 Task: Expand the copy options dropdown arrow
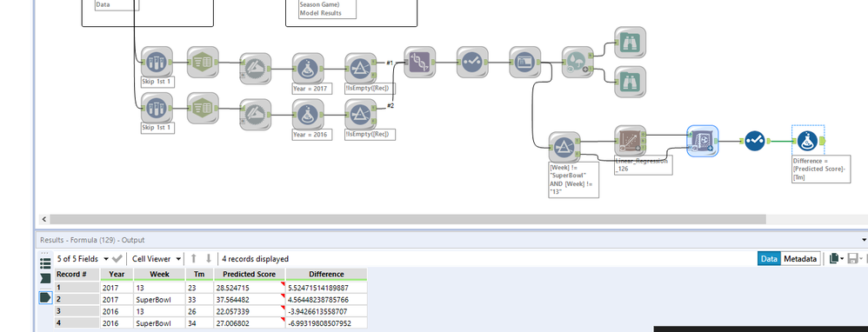point(842,259)
